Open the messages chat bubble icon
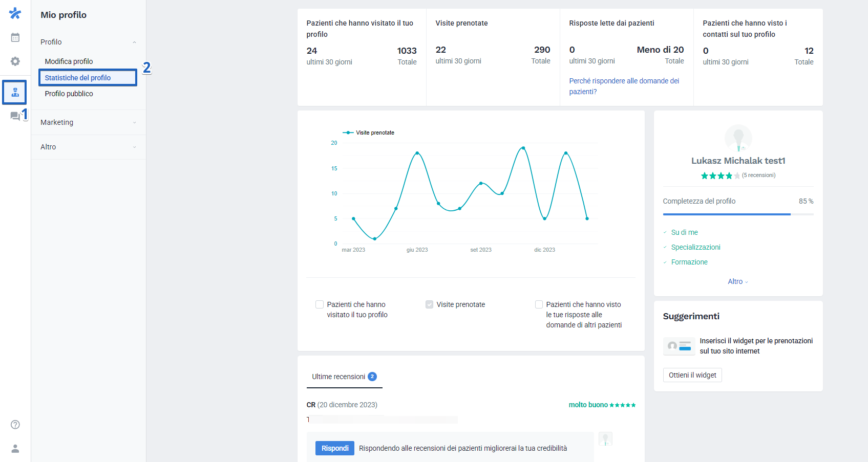The width and height of the screenshot is (868, 462). (x=15, y=116)
